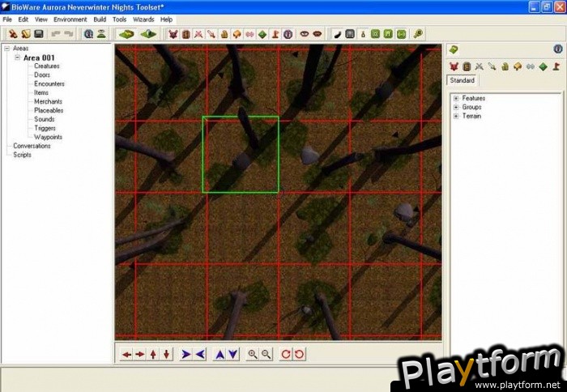Click the blue up-pointing arrow button

coord(220,355)
